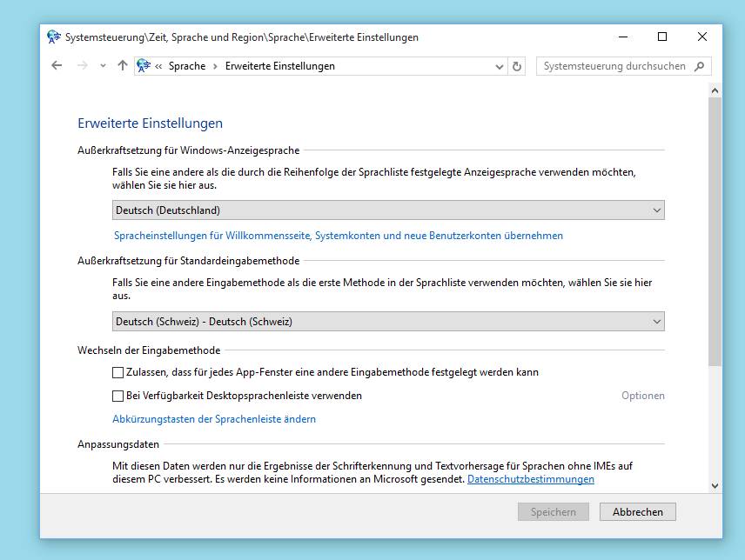Click the application icon in the title bar
The height and width of the screenshot is (560, 745).
pos(53,37)
